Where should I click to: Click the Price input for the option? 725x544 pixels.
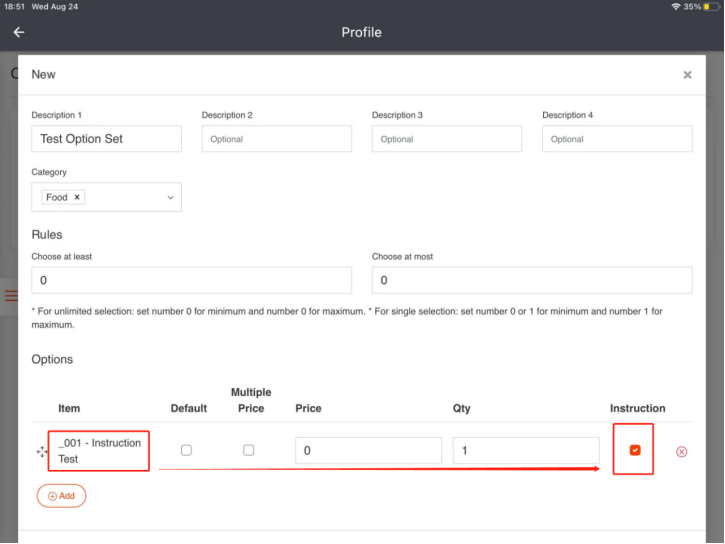[368, 451]
